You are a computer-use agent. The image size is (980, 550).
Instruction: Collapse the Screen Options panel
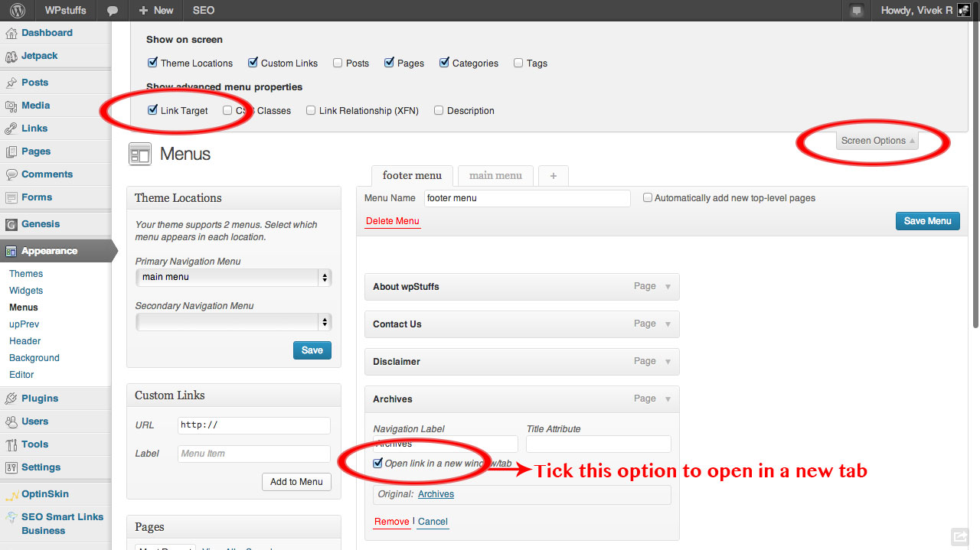coord(877,141)
